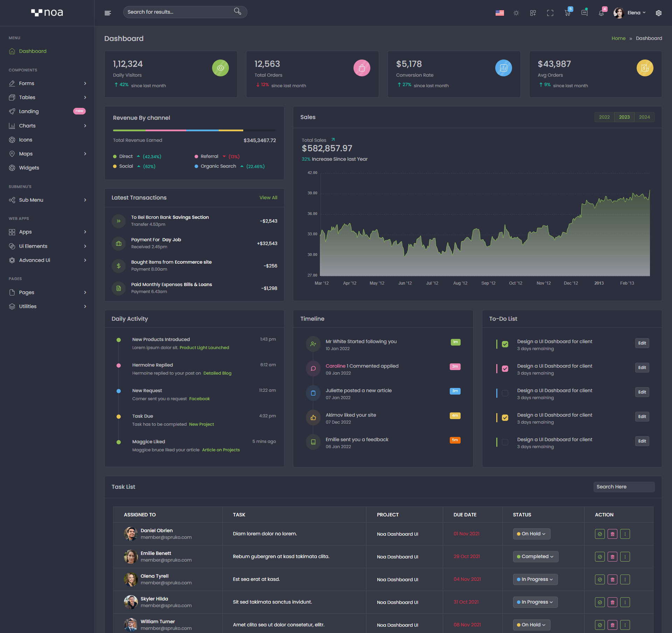
Task: Open Widgets in the sidebar menu
Action: (29, 168)
